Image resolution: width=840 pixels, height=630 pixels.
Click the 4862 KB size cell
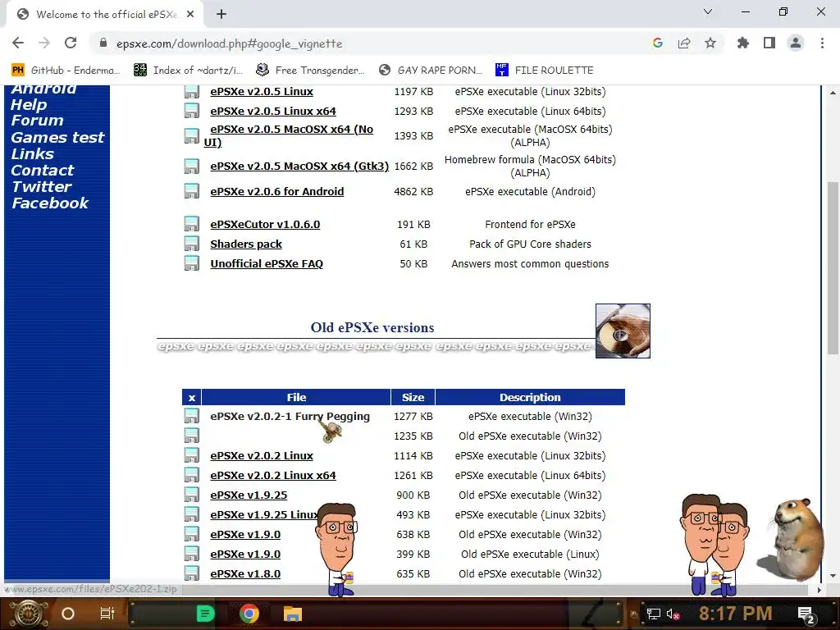[x=413, y=192]
